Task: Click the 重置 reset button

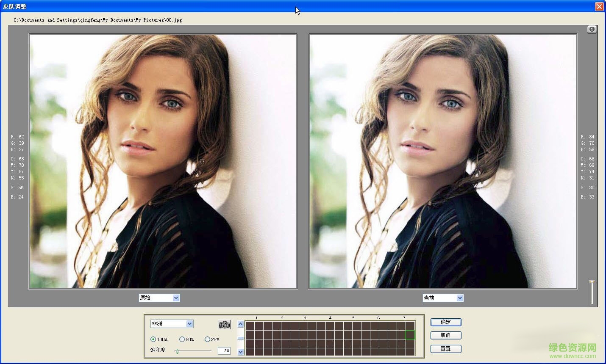Action: click(446, 349)
